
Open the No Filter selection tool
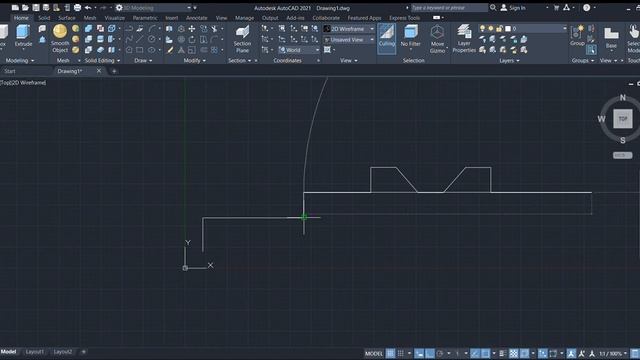click(410, 36)
